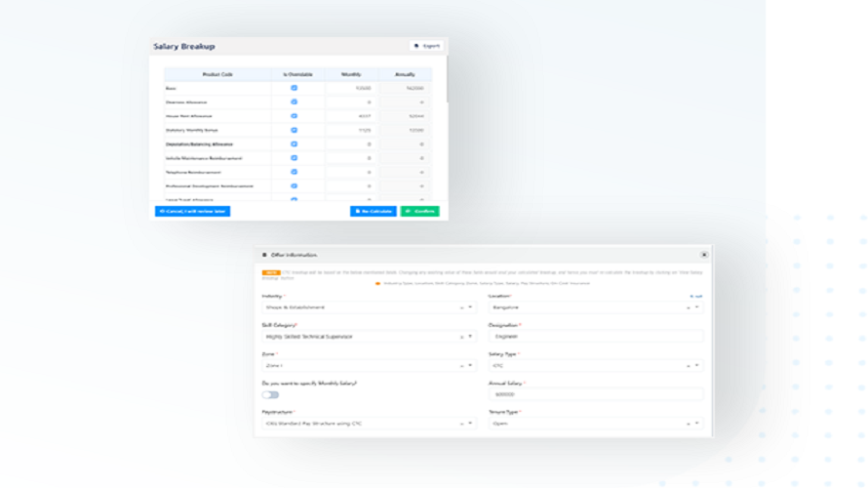
Task: Click the Re-Calculate button
Action: 374,211
